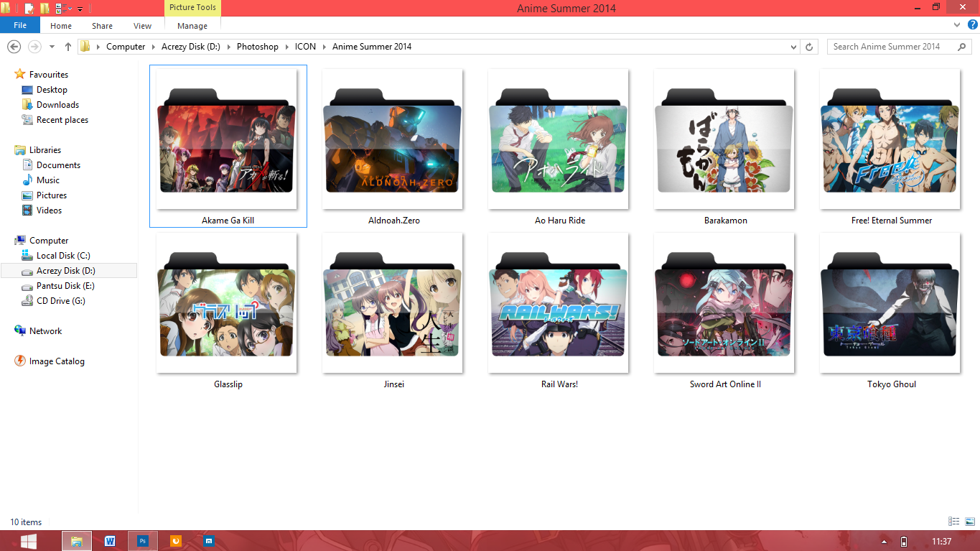Switch to the View ribbon tab
Screen dimensions: 980x551
[x=141, y=25]
